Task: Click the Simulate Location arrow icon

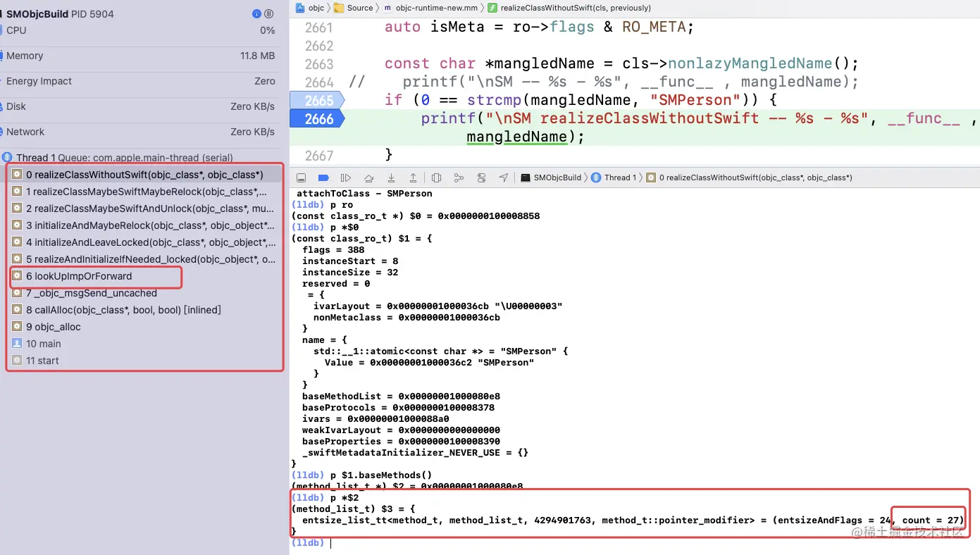Action: 503,177
